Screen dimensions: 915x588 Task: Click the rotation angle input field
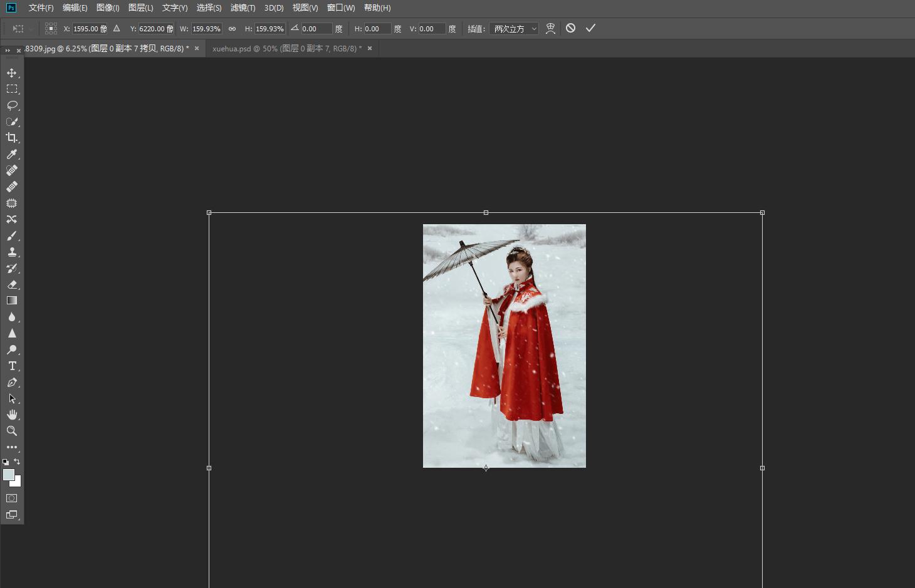pos(316,29)
